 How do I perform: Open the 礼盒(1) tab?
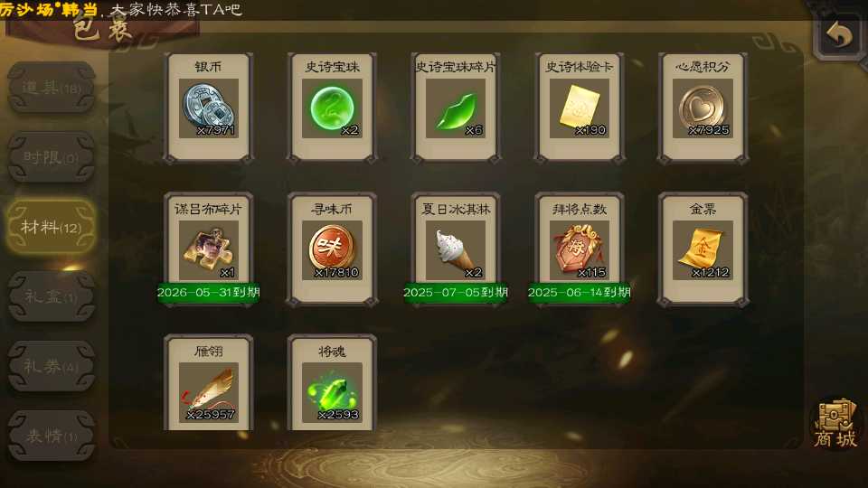click(52, 296)
